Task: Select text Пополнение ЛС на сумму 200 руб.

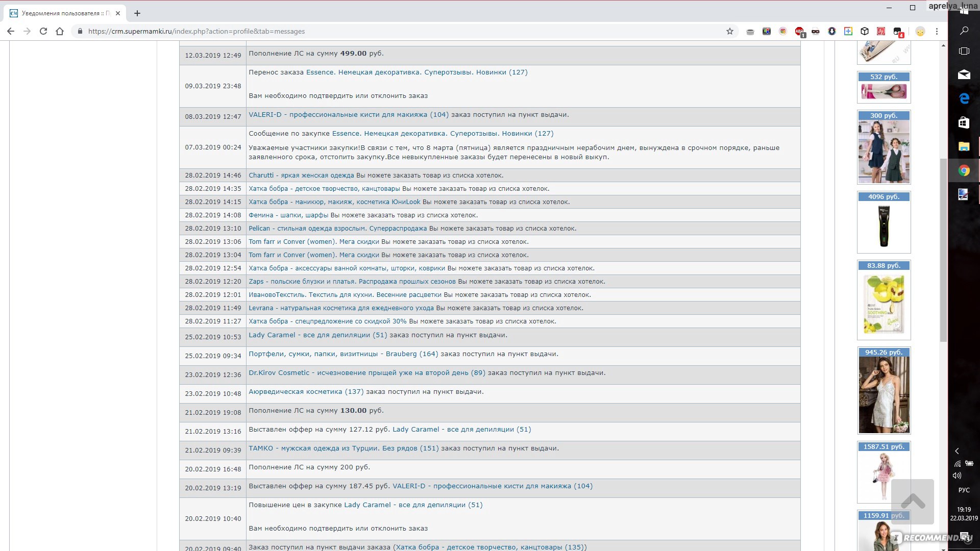Action: click(309, 467)
